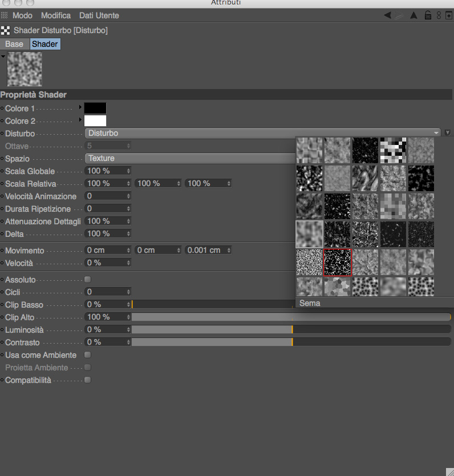Expand the Colore 1 disclosure triangle
454x476 pixels.
click(80, 107)
